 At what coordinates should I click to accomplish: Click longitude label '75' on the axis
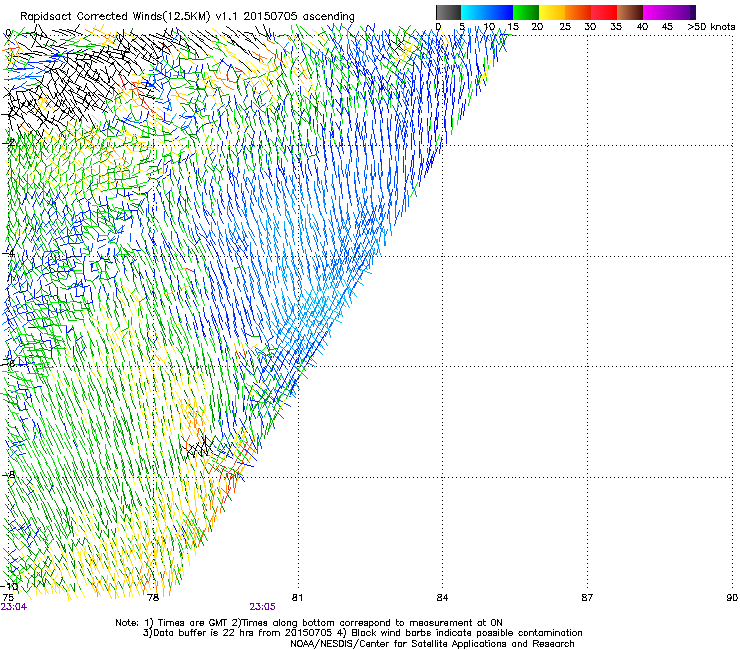(8, 598)
